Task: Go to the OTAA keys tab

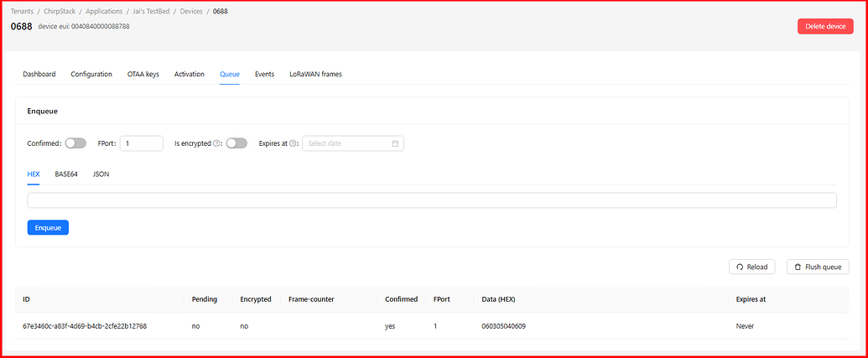Action: point(143,74)
